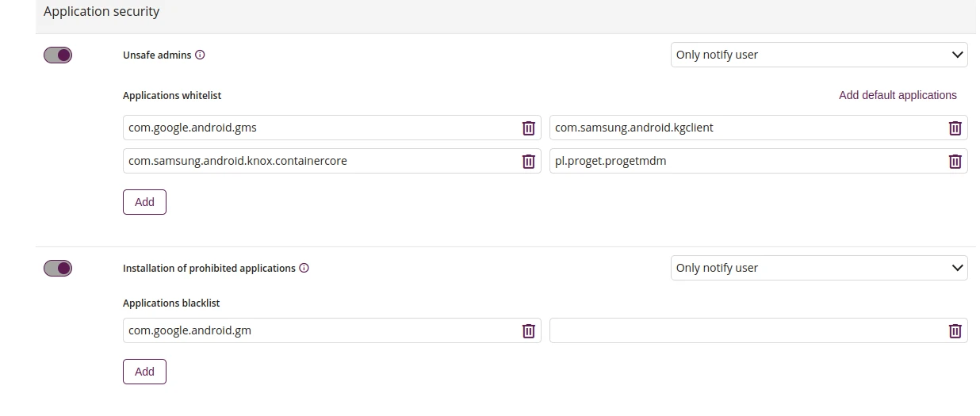Toggle the Unsafe admins switch
This screenshot has width=980, height=416.
tap(58, 55)
